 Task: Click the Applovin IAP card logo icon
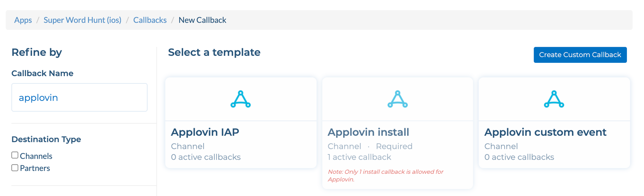pos(241,99)
